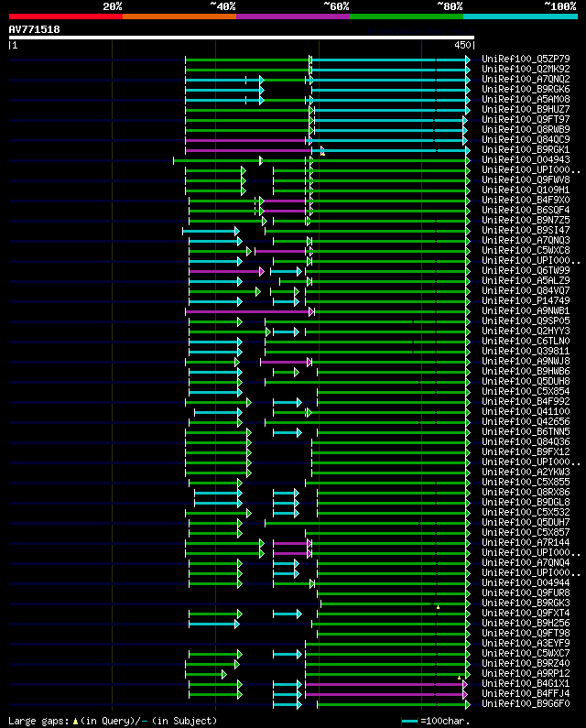This screenshot has width=586, height=728.
Task: View details for UniRef100_Q42656
Action: pyautogui.click(x=526, y=421)
